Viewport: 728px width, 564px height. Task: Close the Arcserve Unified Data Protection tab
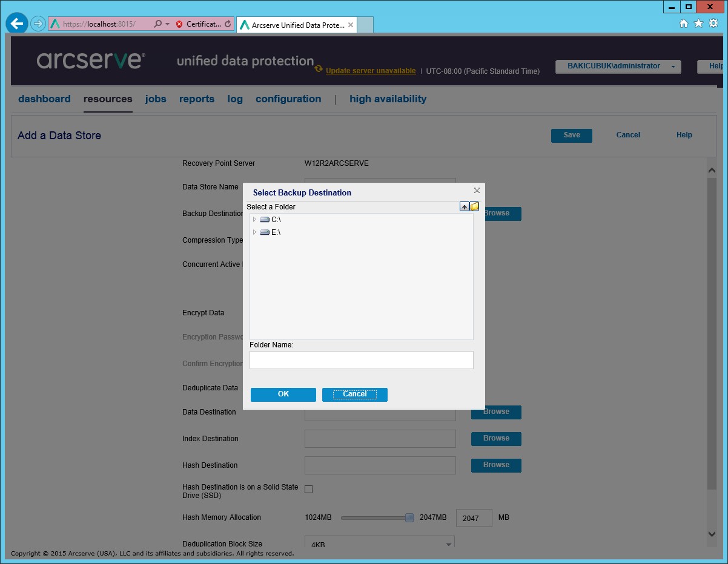351,25
